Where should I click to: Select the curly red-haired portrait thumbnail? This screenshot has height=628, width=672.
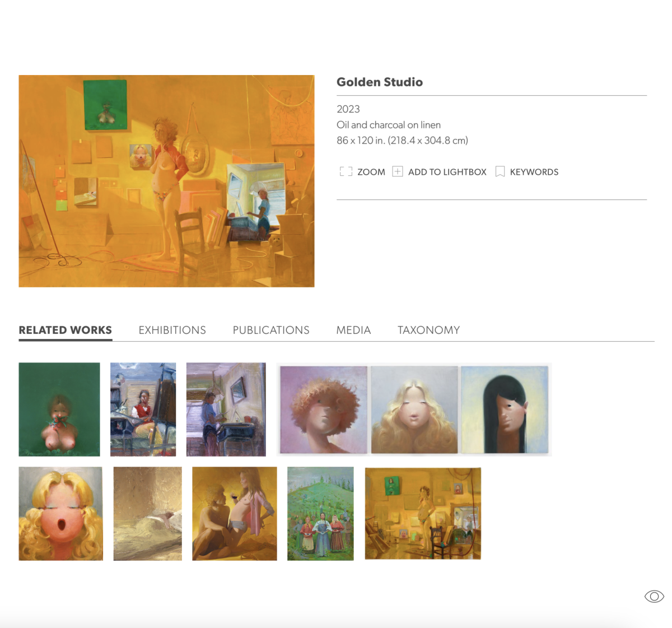click(324, 410)
